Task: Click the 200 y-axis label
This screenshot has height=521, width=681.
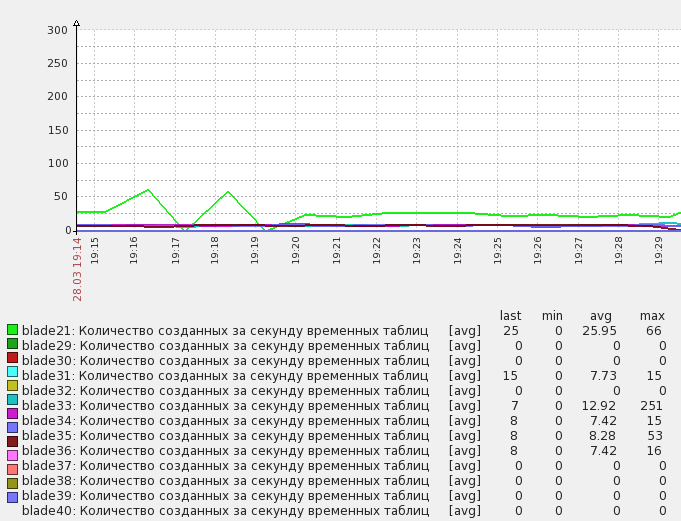Action: coord(58,97)
